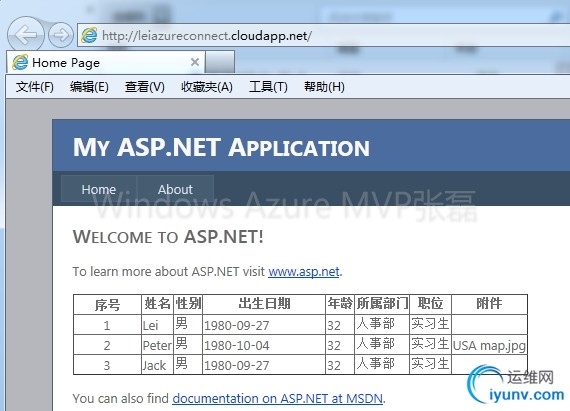Image resolution: width=570 pixels, height=411 pixels.
Task: Go to the About navigation item
Action: 175,189
